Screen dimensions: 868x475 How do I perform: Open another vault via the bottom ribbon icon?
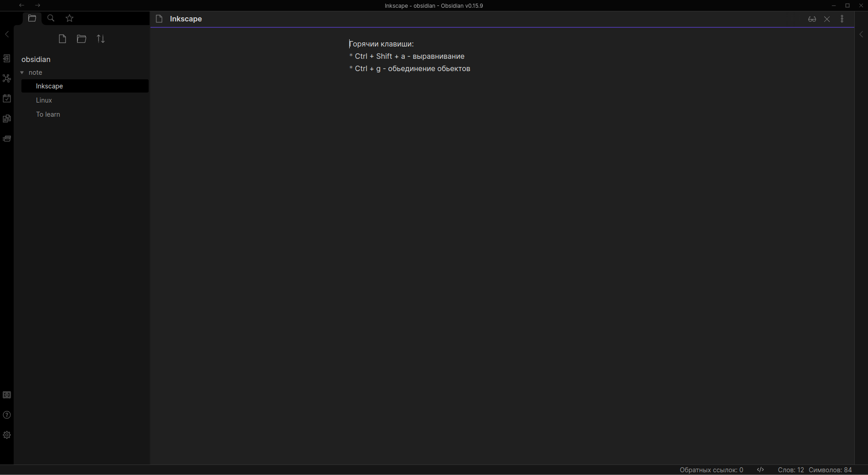[x=7, y=395]
